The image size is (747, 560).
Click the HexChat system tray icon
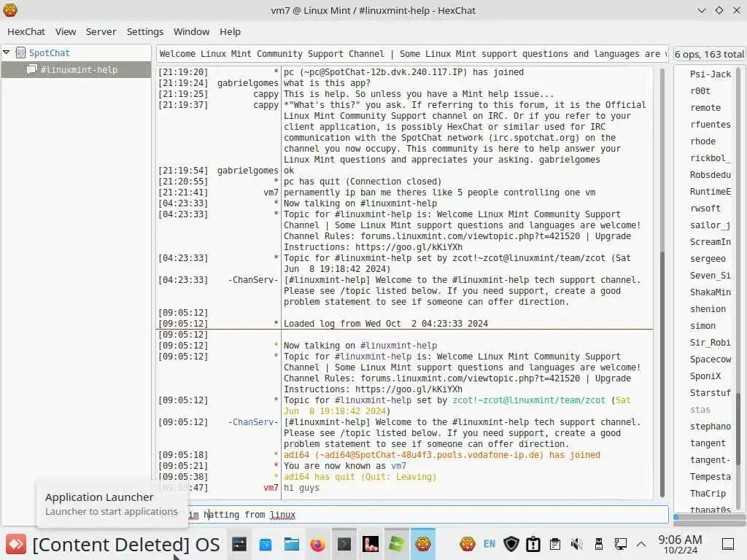coord(468,544)
